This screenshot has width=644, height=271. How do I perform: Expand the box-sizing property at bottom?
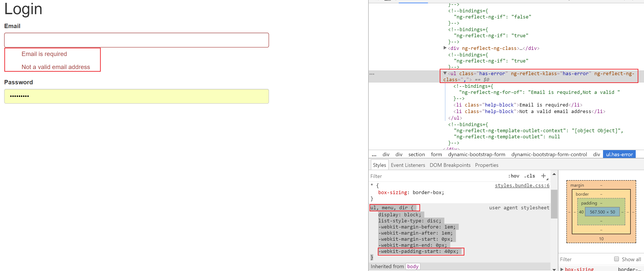coord(562,269)
